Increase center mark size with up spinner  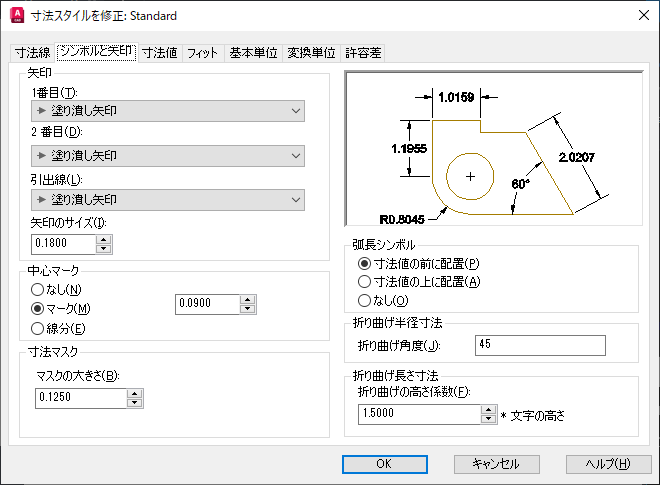[x=248, y=300]
